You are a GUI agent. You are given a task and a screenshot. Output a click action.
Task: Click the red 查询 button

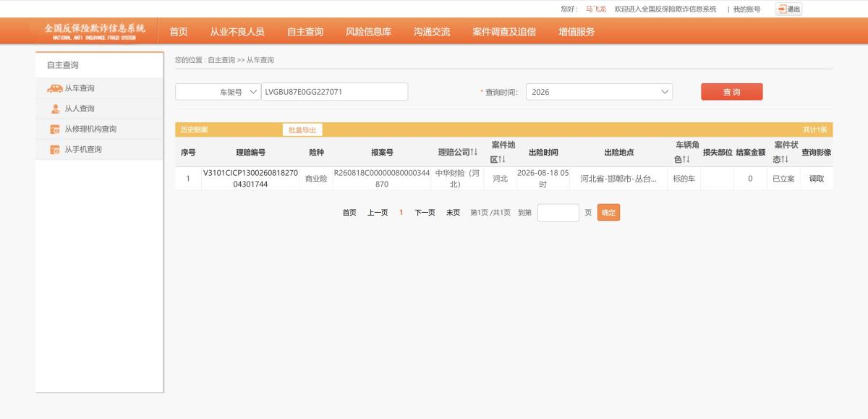[x=731, y=92]
